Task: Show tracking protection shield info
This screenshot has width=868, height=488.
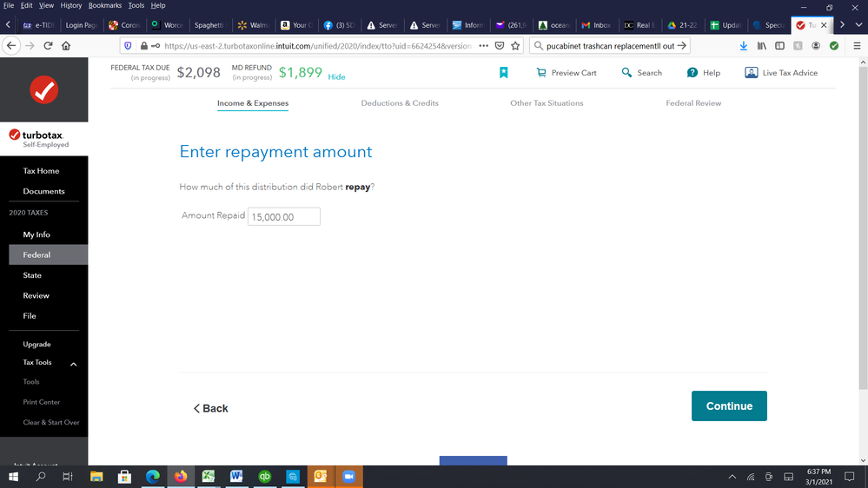Action: [128, 46]
